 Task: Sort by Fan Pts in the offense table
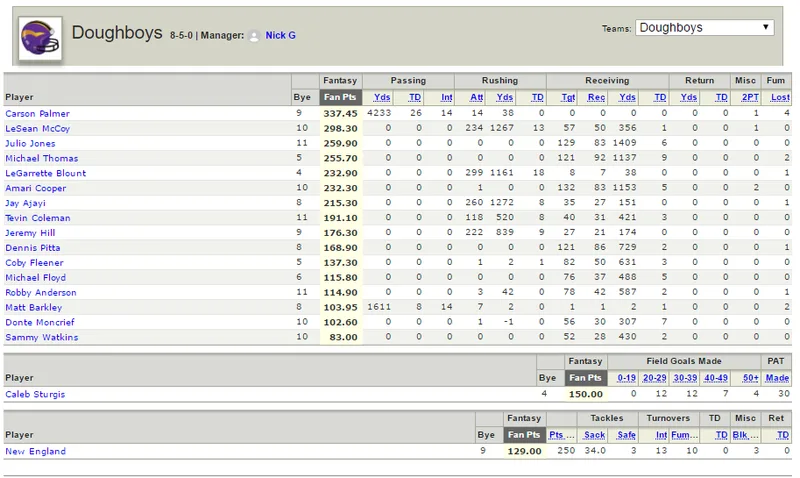tap(340, 97)
